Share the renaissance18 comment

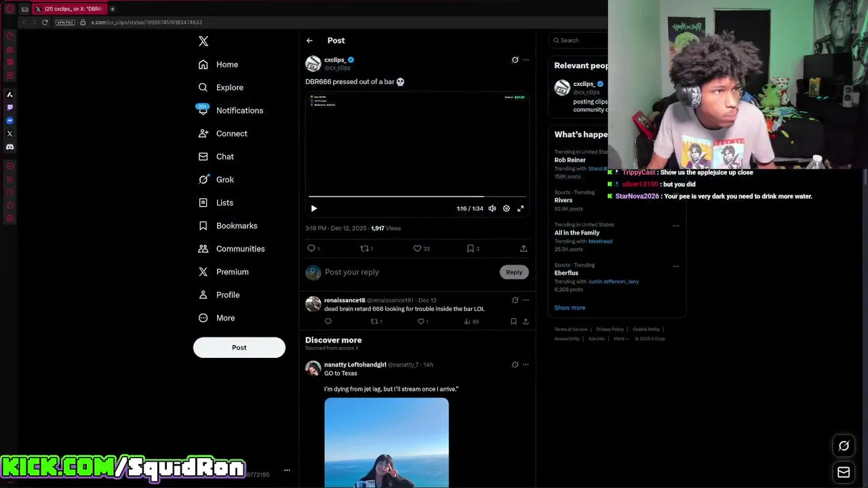(526, 321)
